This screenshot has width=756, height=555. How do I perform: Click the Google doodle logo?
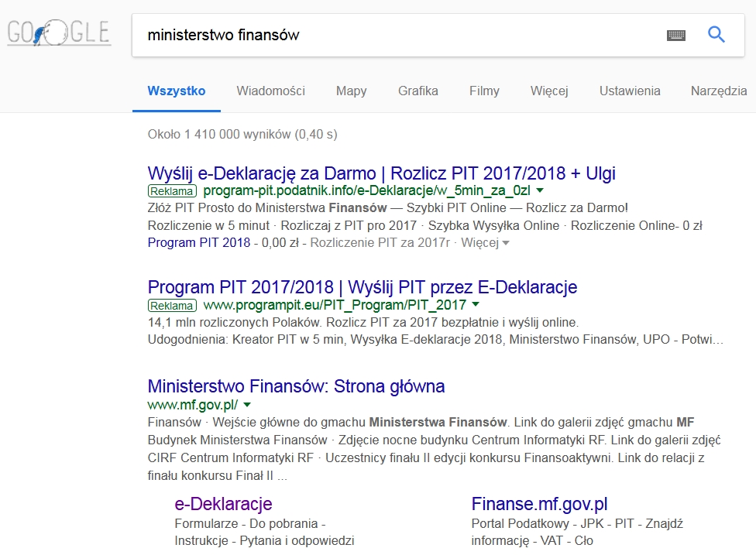pos(59,33)
